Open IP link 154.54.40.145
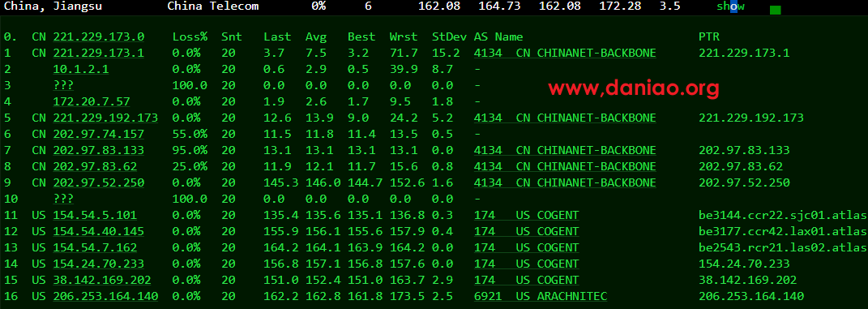 click(x=99, y=231)
